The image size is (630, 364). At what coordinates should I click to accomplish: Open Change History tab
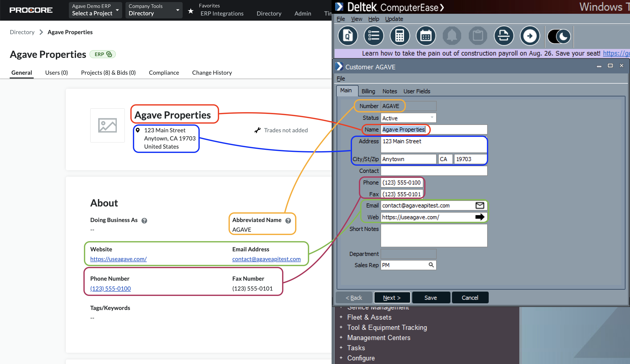[x=212, y=73]
